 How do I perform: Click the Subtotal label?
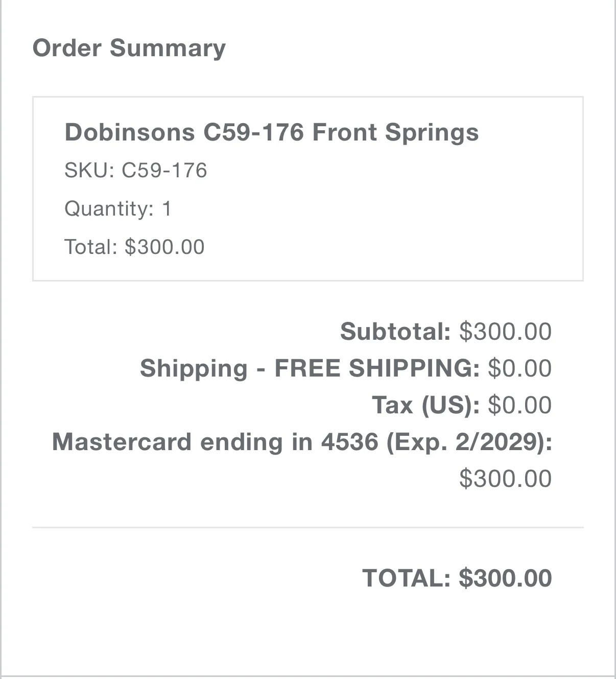395,331
